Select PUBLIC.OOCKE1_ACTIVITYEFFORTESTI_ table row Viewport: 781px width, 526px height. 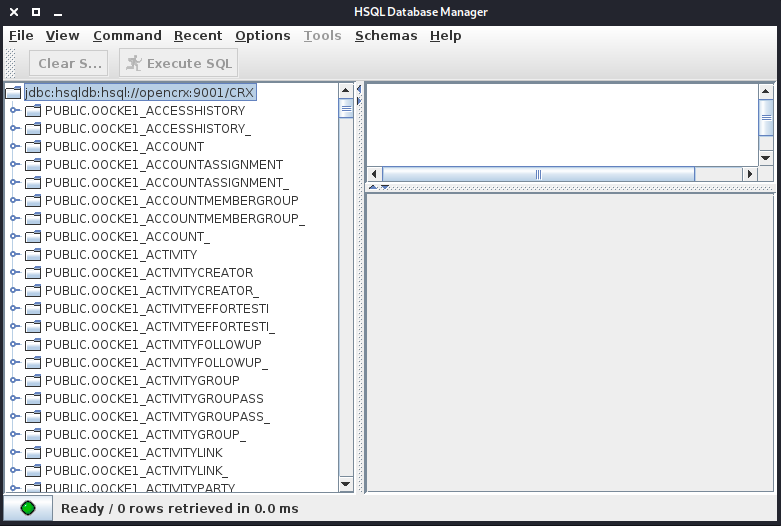point(160,326)
